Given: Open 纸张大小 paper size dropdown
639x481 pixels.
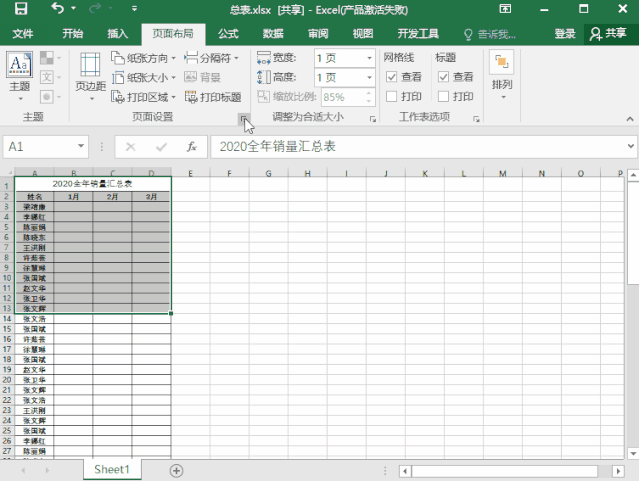Looking at the screenshot, I should tap(143, 77).
